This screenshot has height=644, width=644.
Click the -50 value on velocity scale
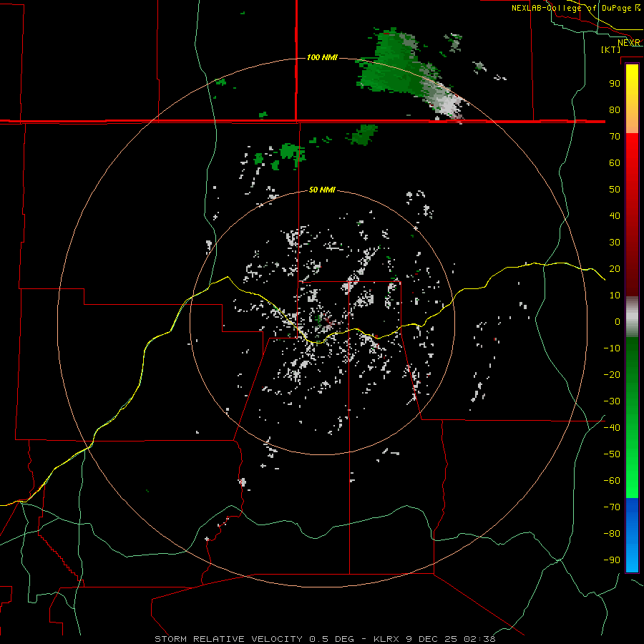(612, 454)
